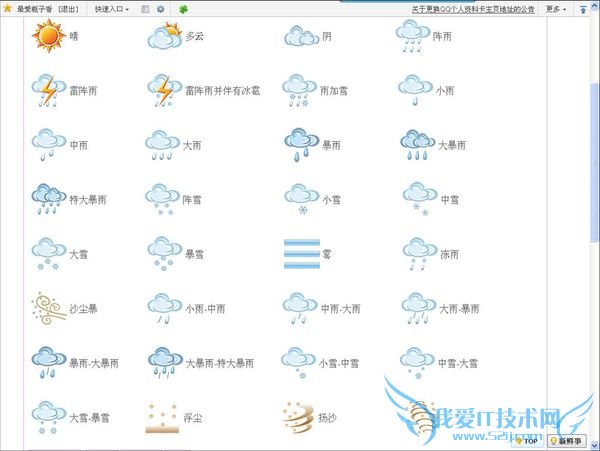
Task: Open the settings gear in top toolbar
Action: click(x=161, y=9)
